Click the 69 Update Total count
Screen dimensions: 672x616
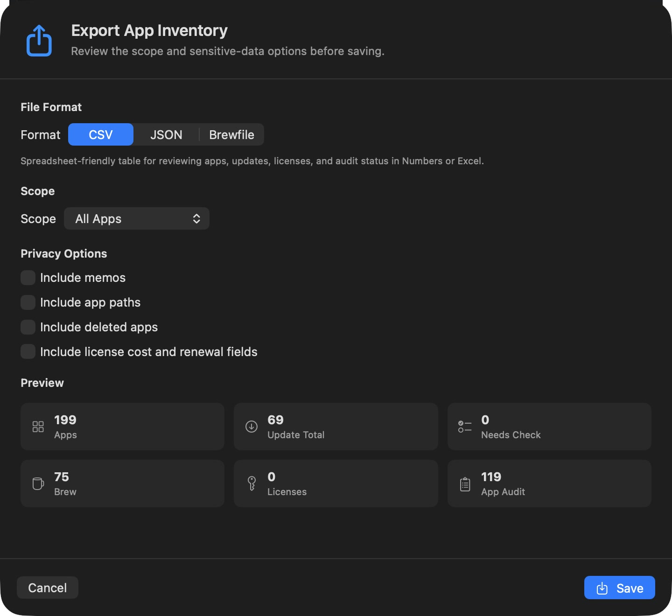(x=275, y=420)
